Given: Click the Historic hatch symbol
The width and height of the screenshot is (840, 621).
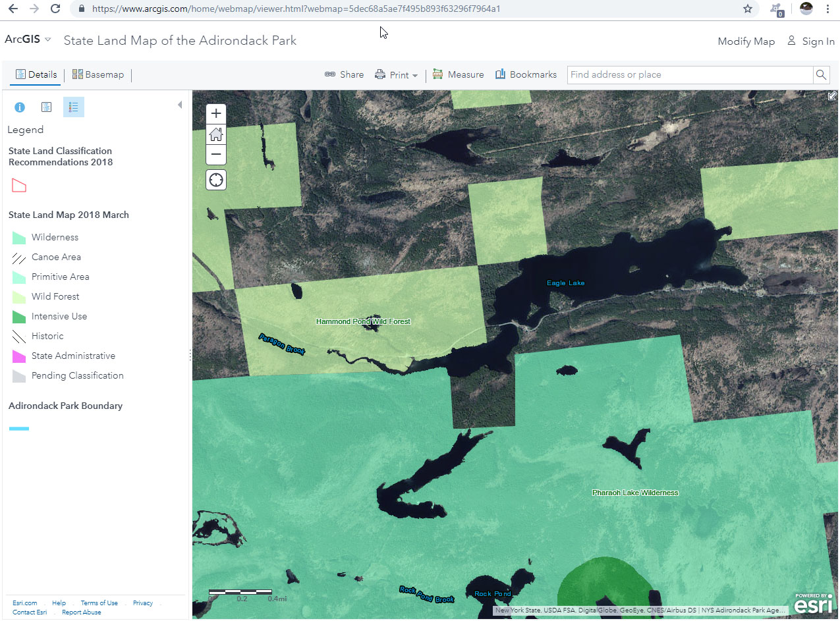Looking at the screenshot, I should 19,337.
